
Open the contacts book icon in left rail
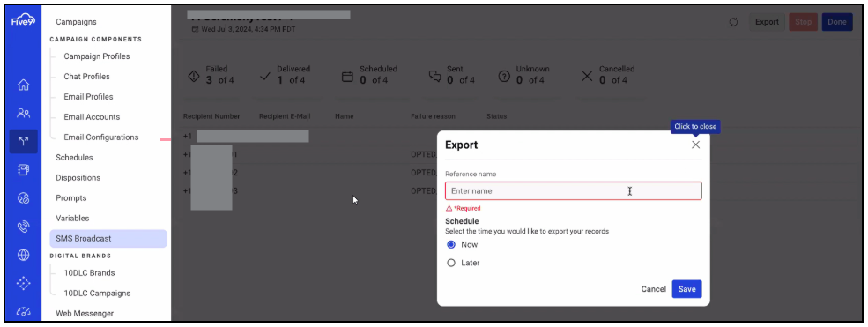tap(23, 170)
